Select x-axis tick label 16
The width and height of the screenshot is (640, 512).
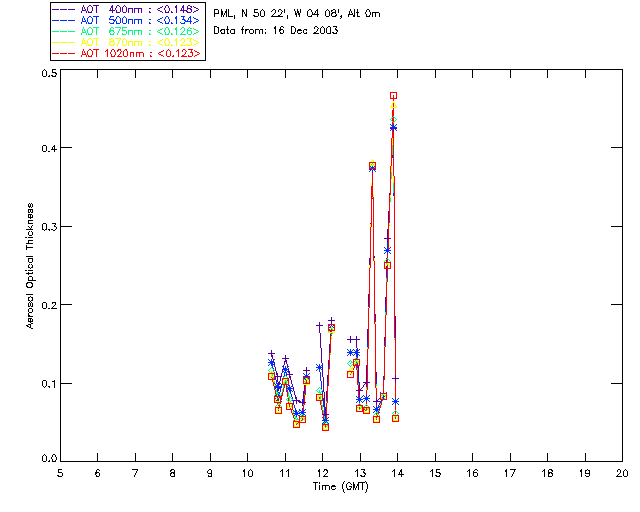tap(473, 473)
